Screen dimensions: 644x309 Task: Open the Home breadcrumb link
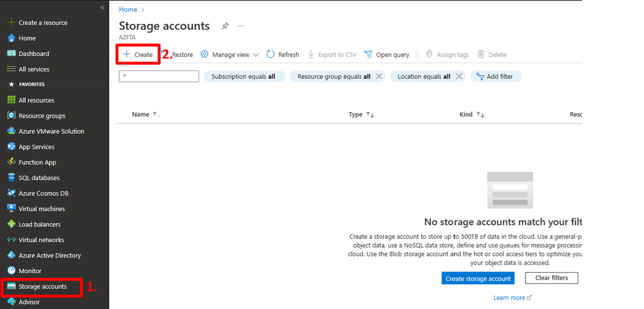pyautogui.click(x=128, y=9)
